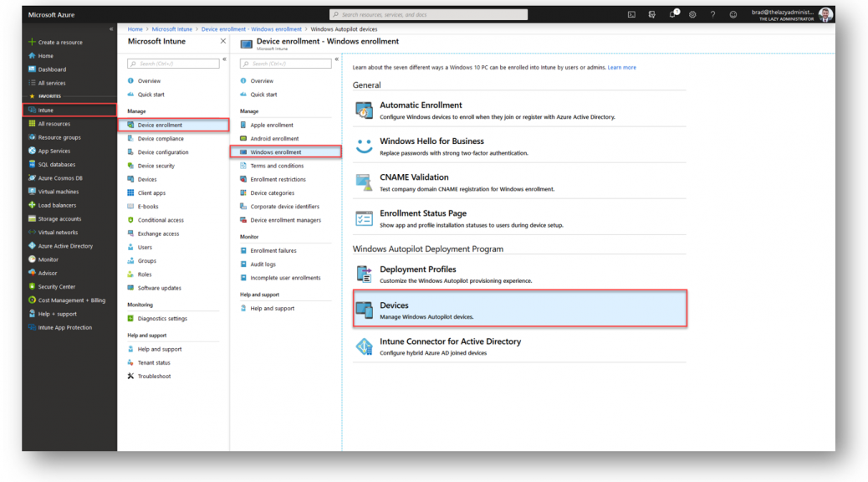This screenshot has height=482, width=868.
Task: Open SQL databases in sidebar
Action: (x=57, y=165)
